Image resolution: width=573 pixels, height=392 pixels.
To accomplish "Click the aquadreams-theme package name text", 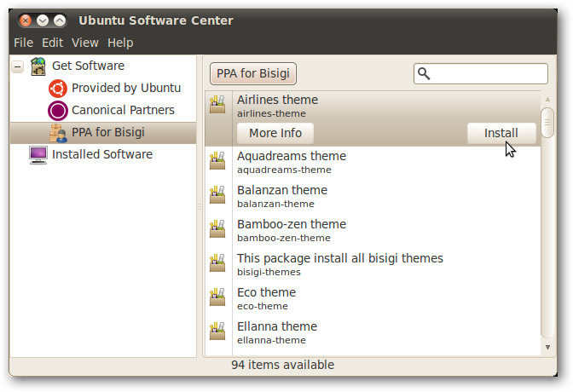I will click(x=284, y=170).
